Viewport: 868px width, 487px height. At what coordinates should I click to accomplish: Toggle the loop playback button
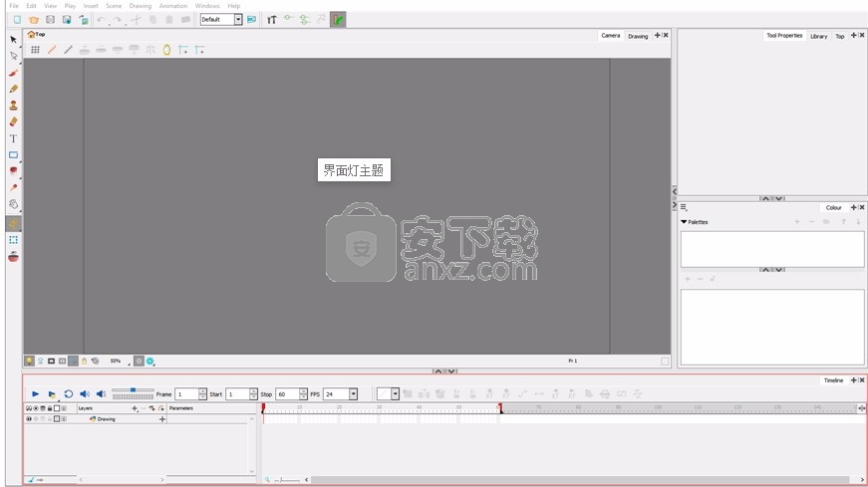click(x=68, y=394)
